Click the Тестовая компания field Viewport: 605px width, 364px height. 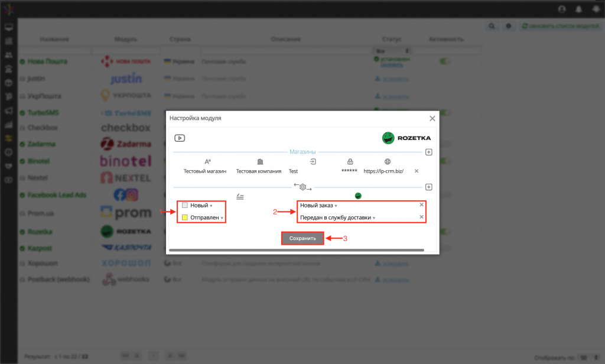click(259, 171)
